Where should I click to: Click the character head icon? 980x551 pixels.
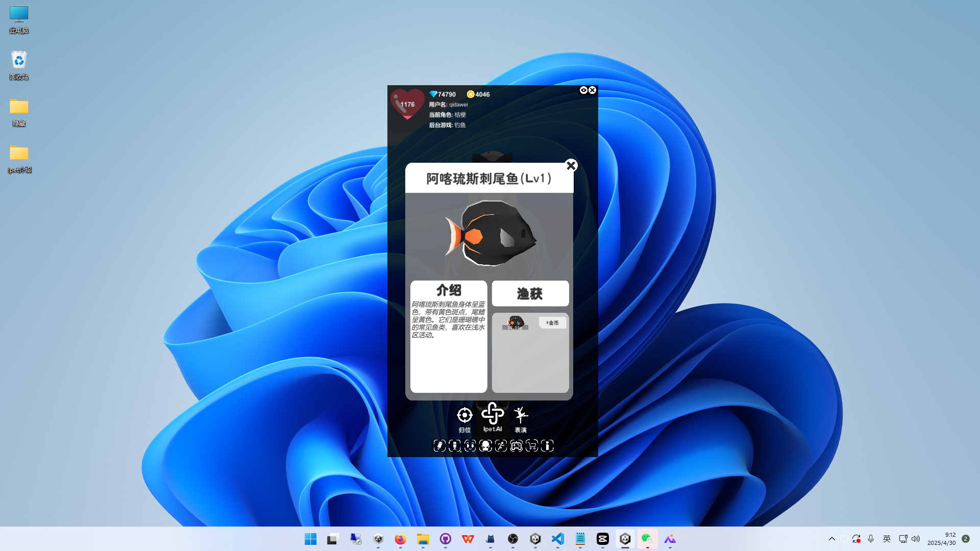(485, 446)
